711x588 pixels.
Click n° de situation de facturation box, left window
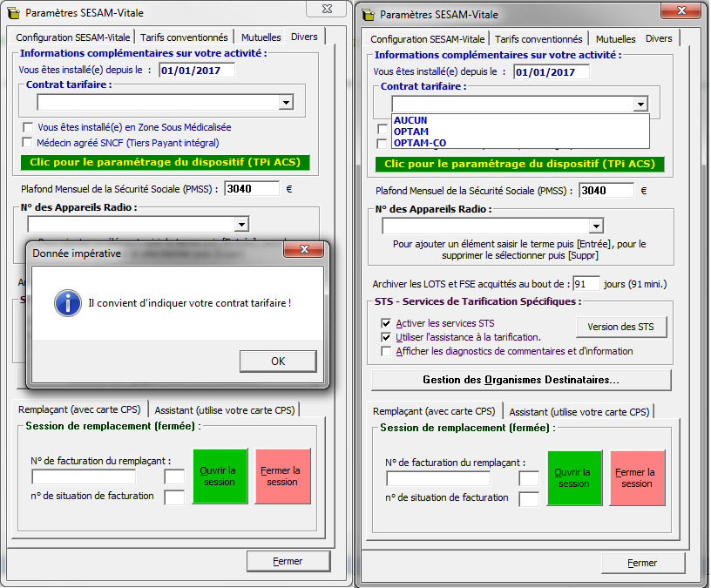[174, 497]
